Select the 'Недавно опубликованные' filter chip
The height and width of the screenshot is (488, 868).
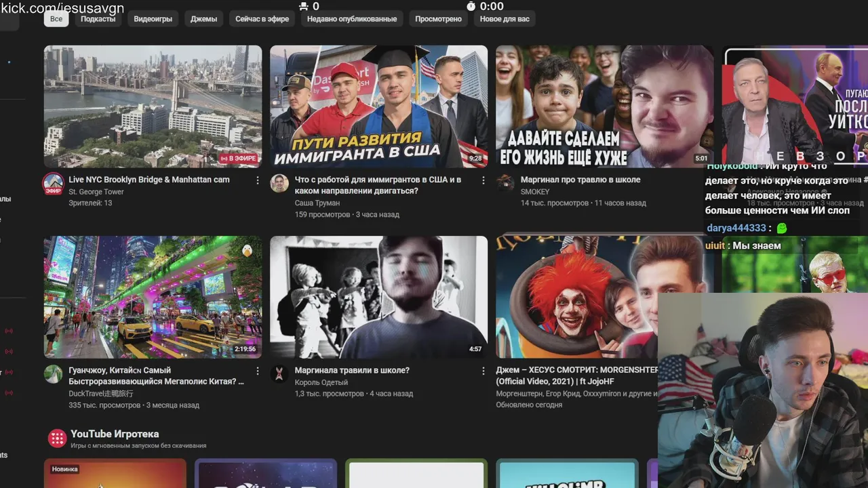pyautogui.click(x=352, y=19)
